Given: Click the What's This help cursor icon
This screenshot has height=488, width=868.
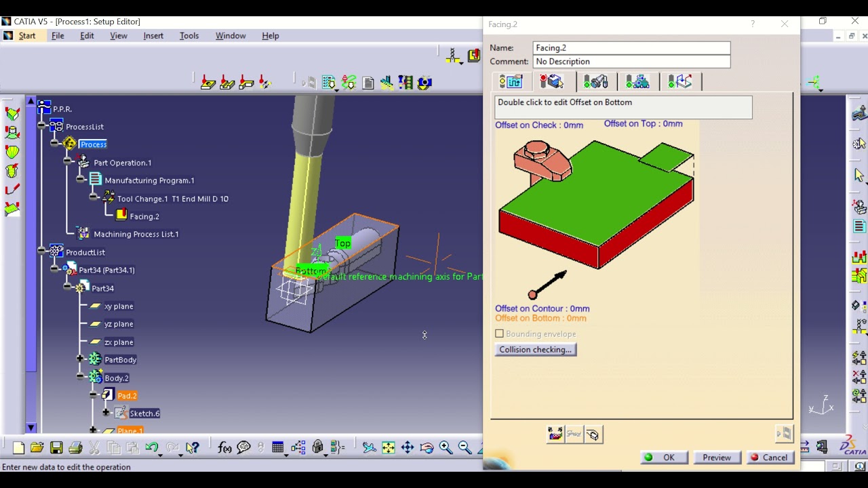Looking at the screenshot, I should (193, 447).
